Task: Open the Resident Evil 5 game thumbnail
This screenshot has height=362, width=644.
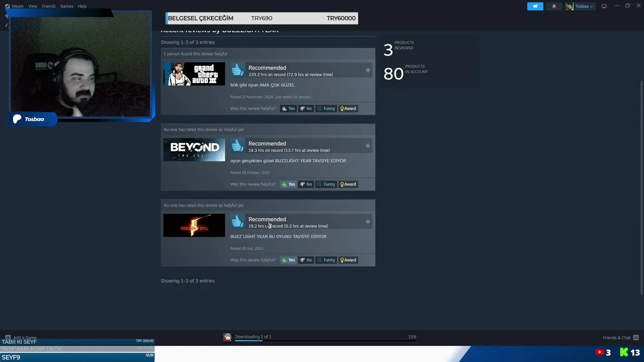Action: [194, 225]
